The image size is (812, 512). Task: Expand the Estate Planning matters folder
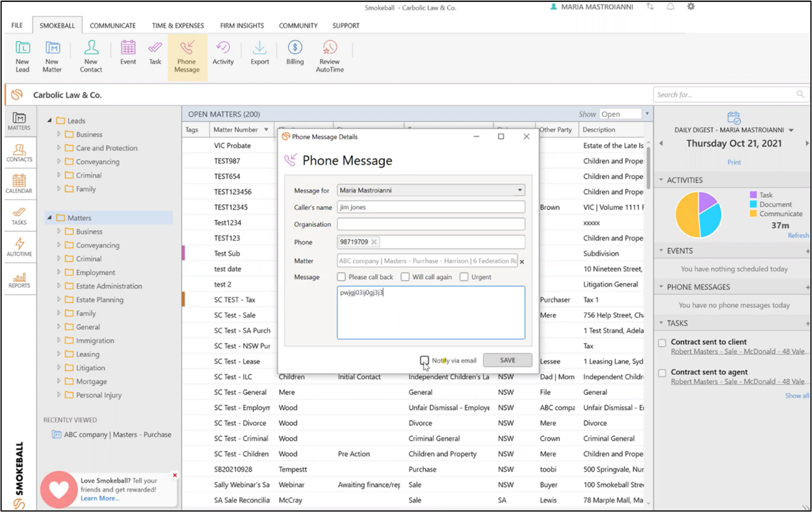[59, 299]
